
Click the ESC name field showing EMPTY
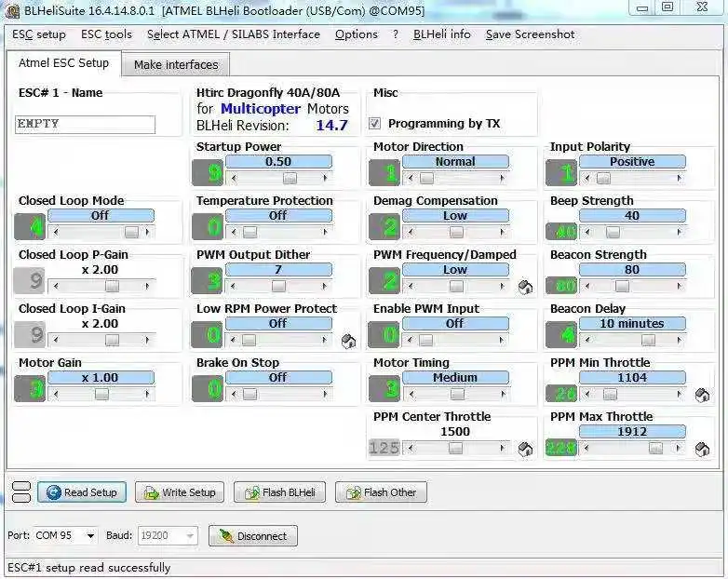coord(85,125)
